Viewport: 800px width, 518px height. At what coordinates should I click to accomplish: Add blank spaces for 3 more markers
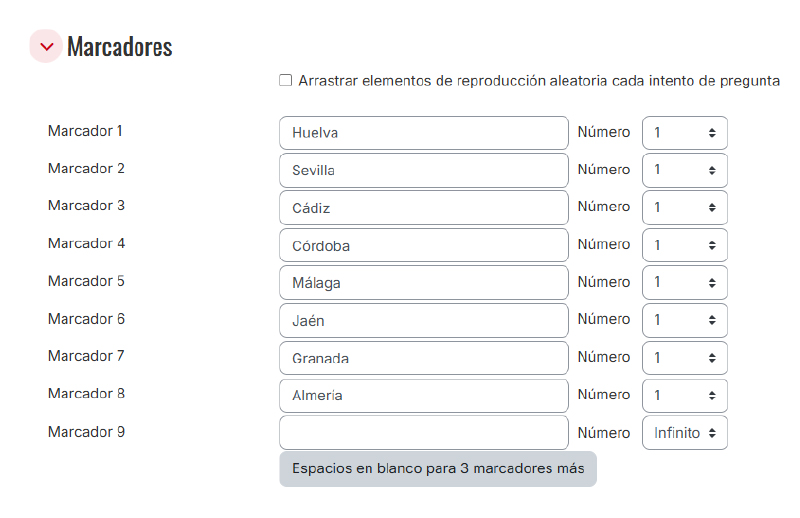click(437, 469)
